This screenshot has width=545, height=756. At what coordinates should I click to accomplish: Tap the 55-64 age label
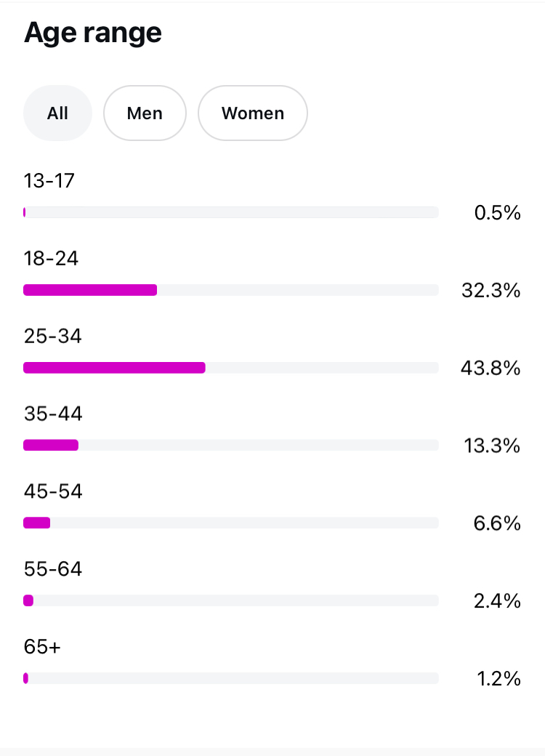pyautogui.click(x=53, y=569)
